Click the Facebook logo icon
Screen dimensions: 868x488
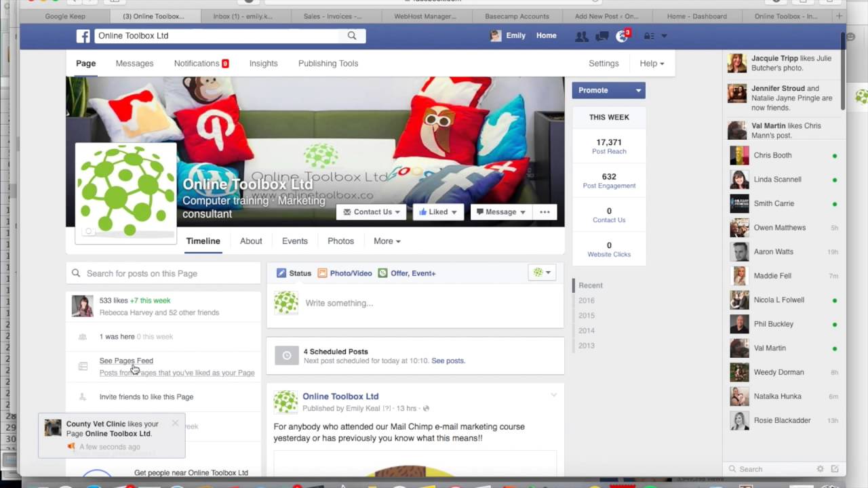tap(83, 36)
